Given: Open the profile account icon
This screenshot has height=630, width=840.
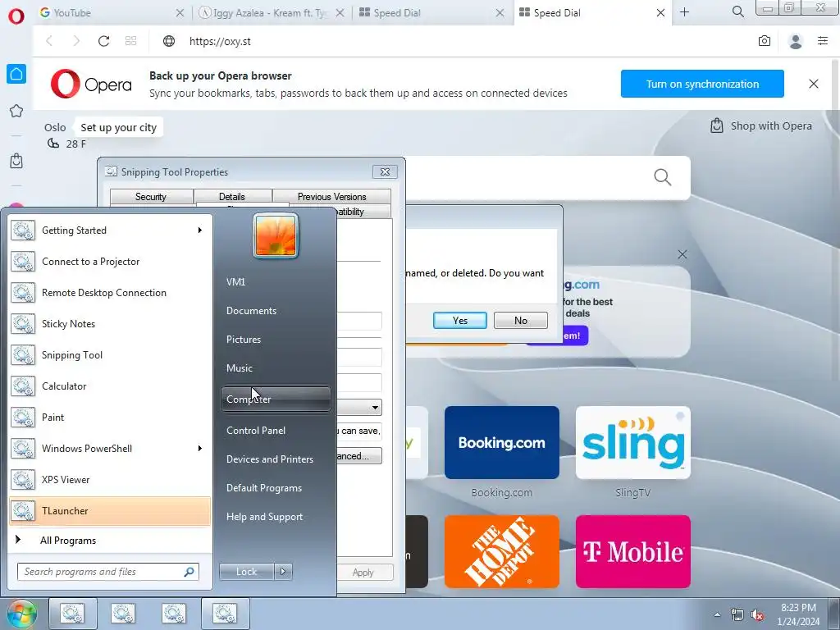Looking at the screenshot, I should pyautogui.click(x=796, y=41).
